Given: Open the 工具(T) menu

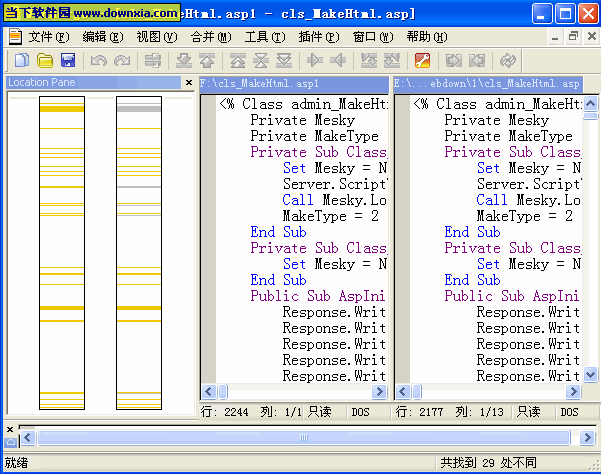Looking at the screenshot, I should 265,37.
